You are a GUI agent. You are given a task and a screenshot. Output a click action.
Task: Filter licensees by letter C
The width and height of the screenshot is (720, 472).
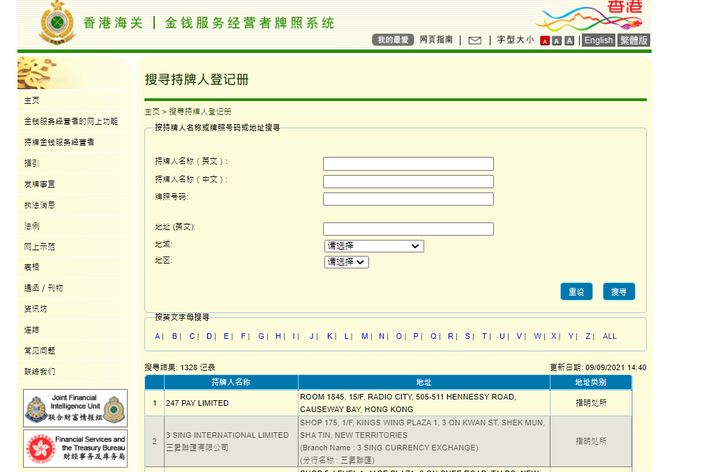192,336
